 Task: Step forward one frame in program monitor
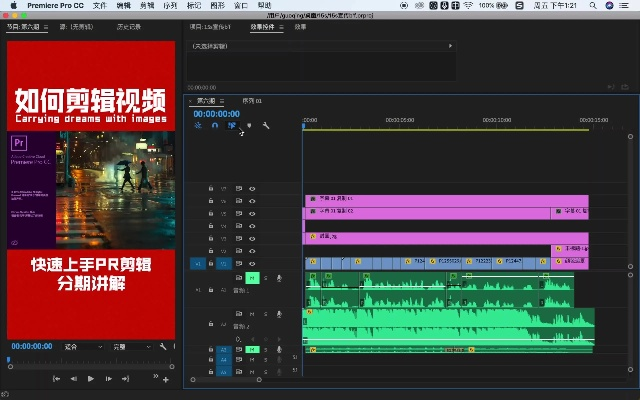point(108,379)
